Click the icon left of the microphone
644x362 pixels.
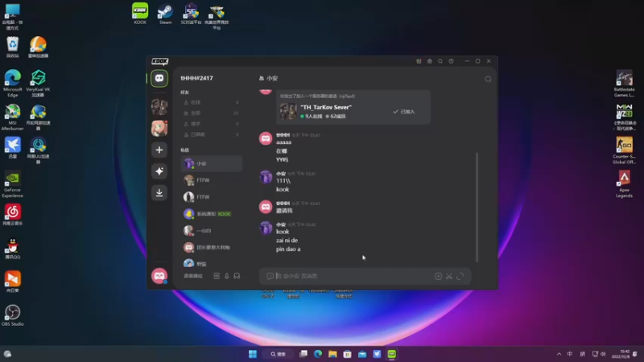[x=217, y=276]
